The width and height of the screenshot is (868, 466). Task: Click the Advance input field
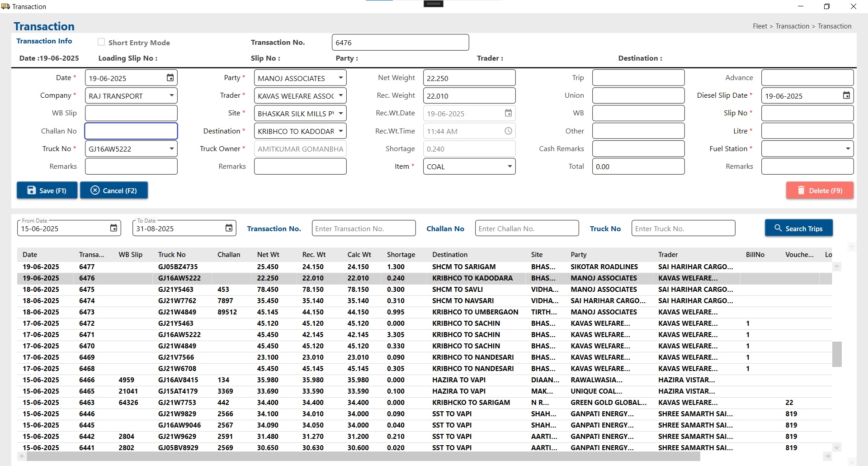tap(807, 78)
